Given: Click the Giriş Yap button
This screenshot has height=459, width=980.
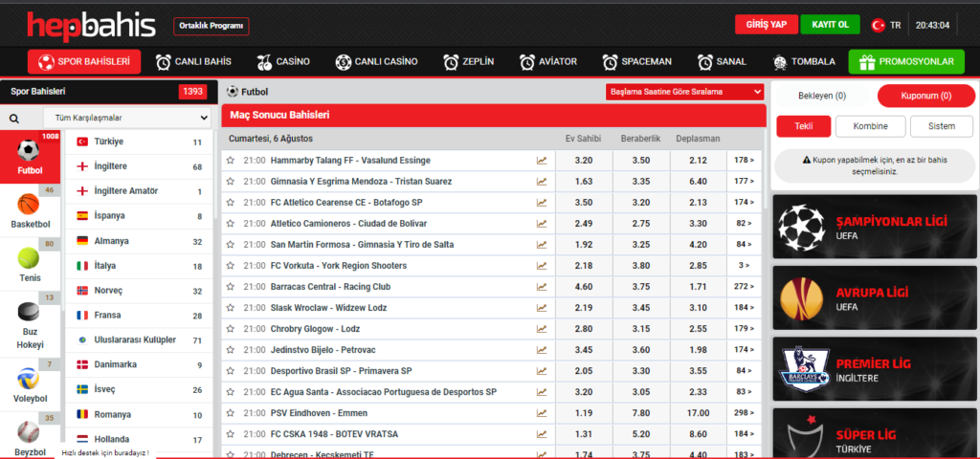Looking at the screenshot, I should tap(766, 25).
